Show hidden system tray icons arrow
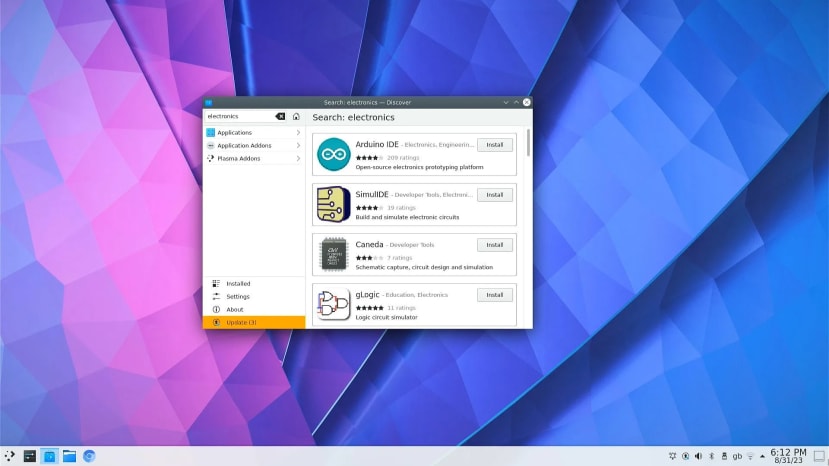This screenshot has width=829, height=466. pyautogui.click(x=762, y=456)
